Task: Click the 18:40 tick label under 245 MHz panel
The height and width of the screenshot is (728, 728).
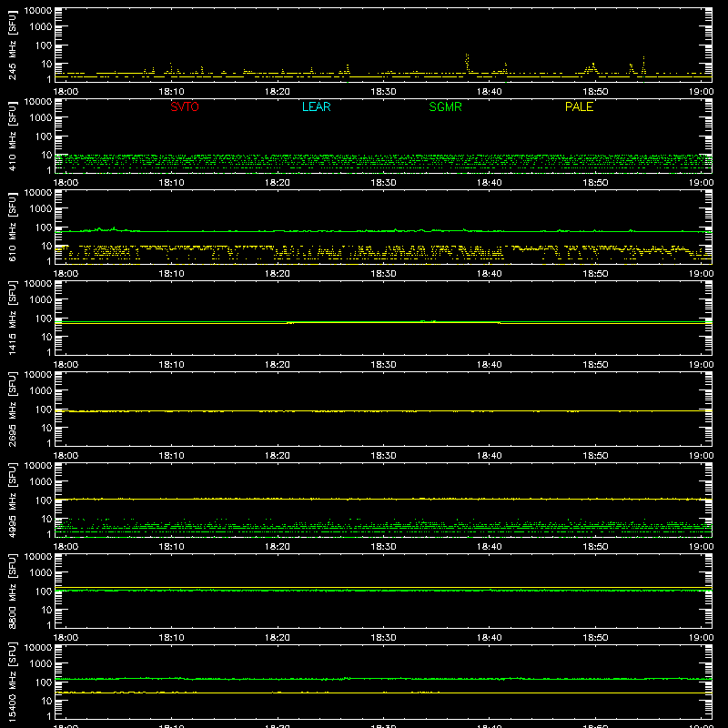Action: 489,92
